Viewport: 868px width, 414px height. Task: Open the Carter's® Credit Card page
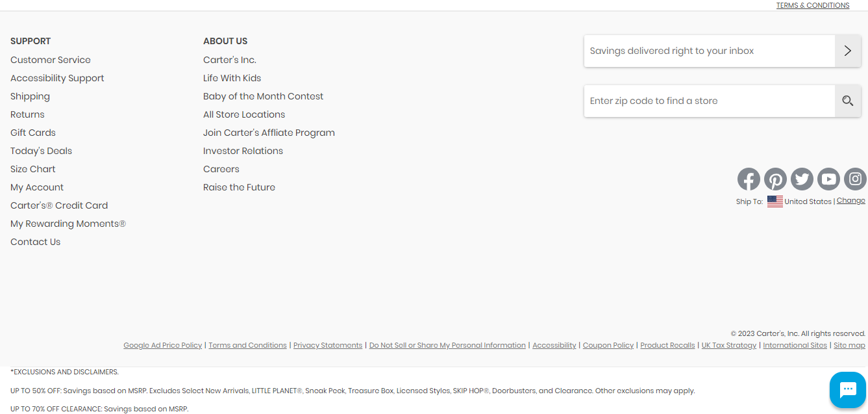tap(59, 205)
